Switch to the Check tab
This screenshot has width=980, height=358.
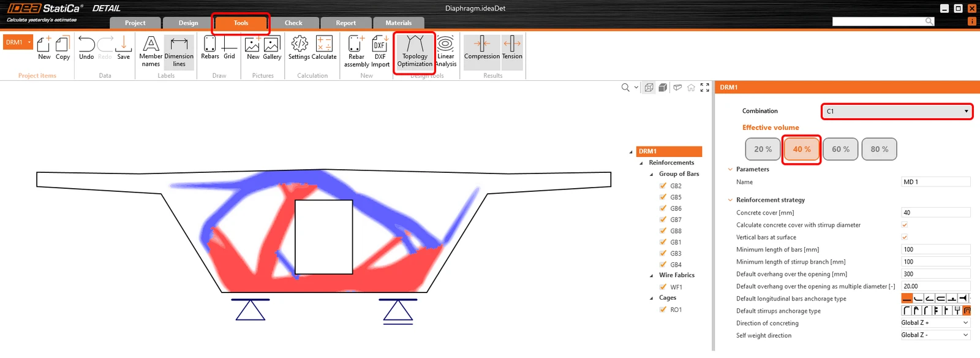point(293,23)
